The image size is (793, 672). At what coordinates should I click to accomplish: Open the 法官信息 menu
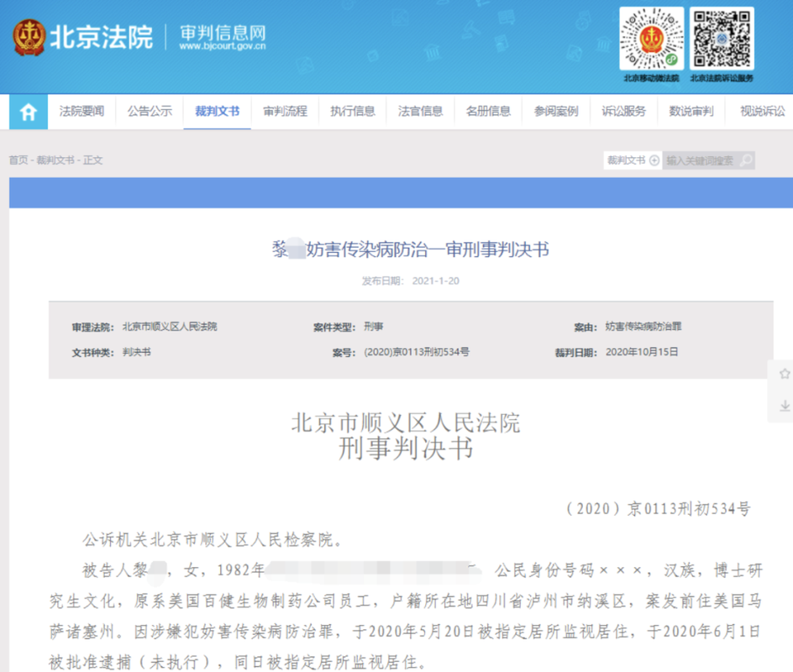click(x=420, y=111)
